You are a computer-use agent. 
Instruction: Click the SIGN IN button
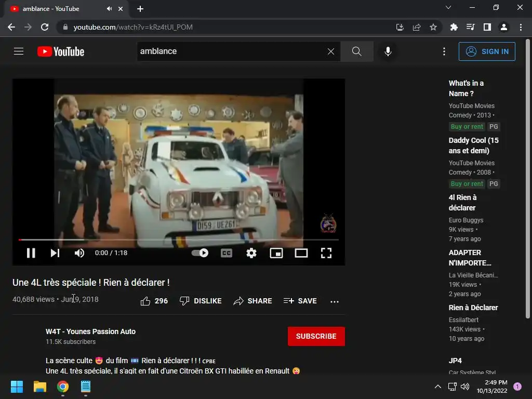487,51
